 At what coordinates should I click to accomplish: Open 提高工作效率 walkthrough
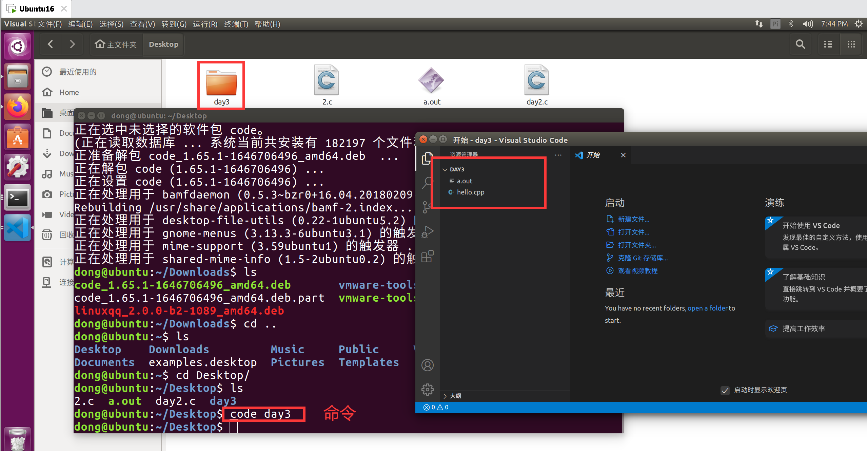coord(816,328)
